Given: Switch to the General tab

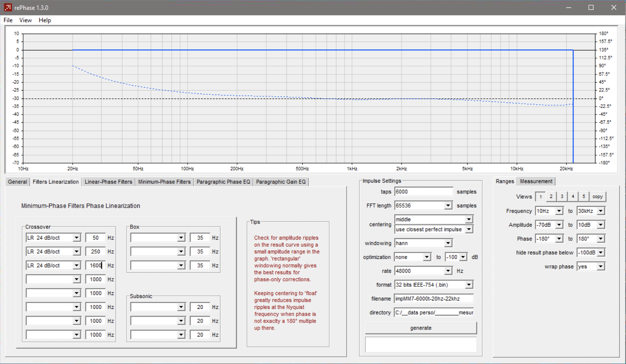Looking at the screenshot, I should [17, 182].
